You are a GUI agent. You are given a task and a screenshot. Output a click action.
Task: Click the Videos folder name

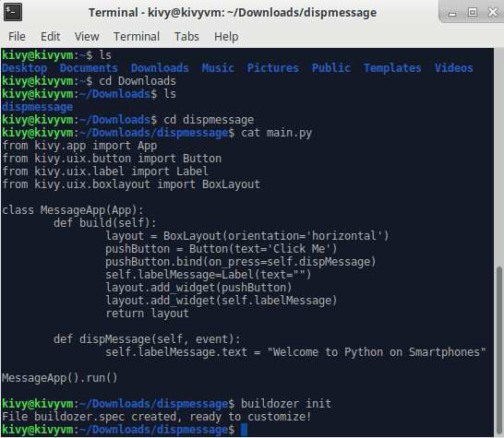click(454, 68)
